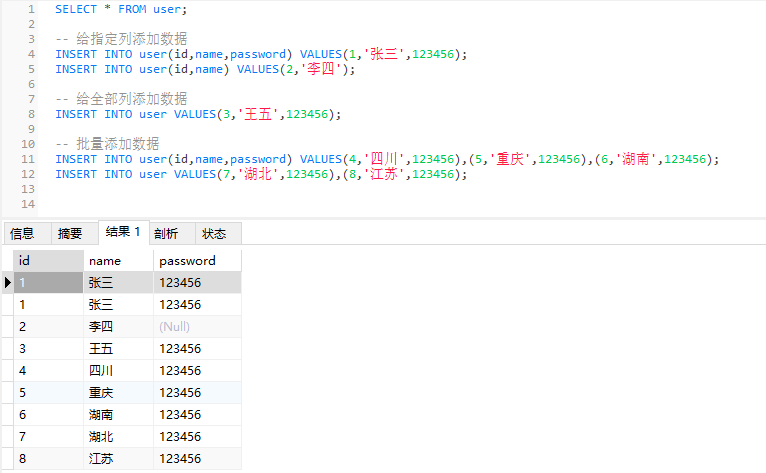Viewport: 766px width, 473px height.
Task: Select id cell 8 in results
Action: (48, 458)
